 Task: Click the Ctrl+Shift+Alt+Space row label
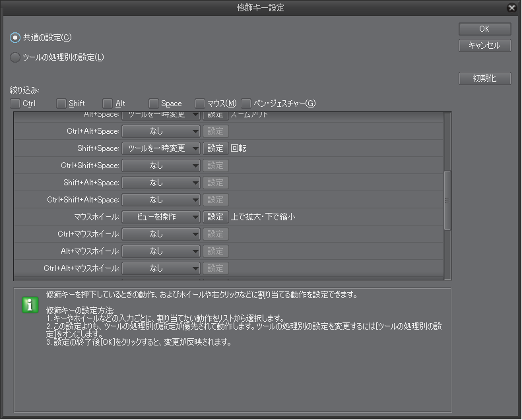83,200
